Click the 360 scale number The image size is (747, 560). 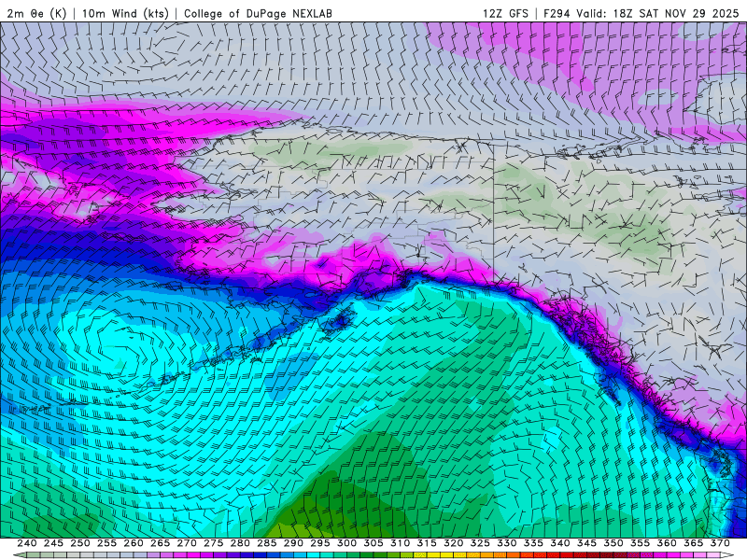667,543
